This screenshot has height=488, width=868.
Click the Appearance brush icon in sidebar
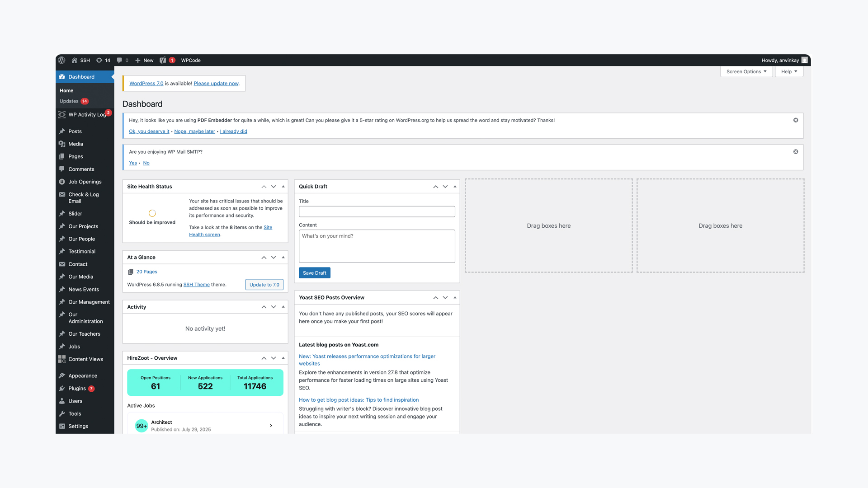pyautogui.click(x=62, y=376)
